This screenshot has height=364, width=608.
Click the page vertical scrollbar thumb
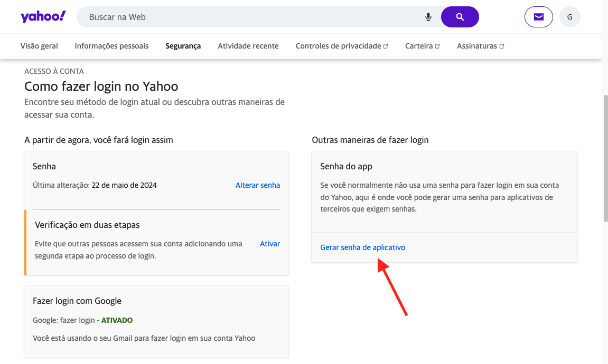tap(605, 158)
